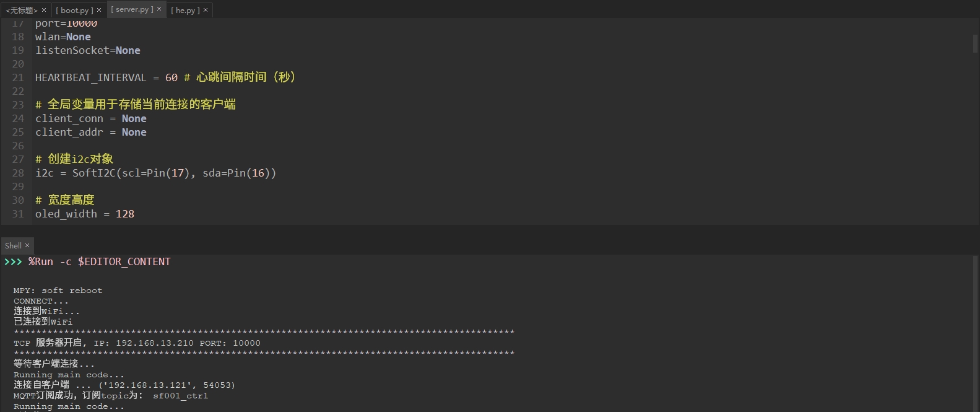Switch to the he.py tab

point(185,10)
